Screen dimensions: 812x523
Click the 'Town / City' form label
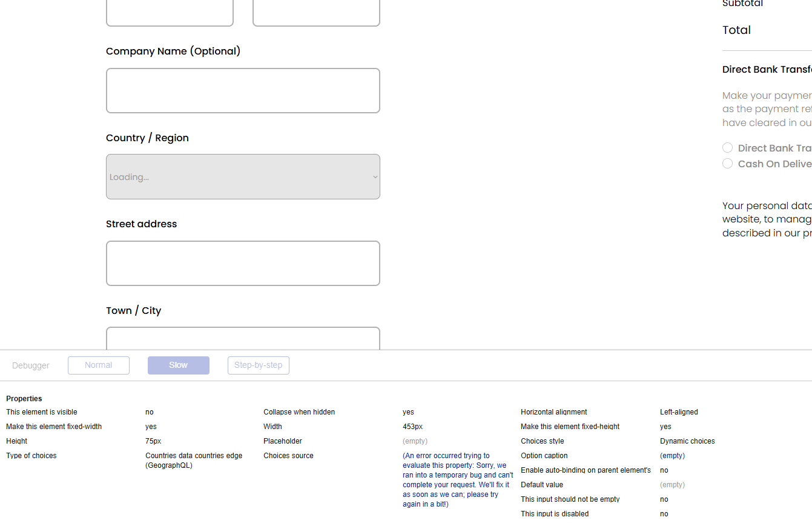click(134, 311)
